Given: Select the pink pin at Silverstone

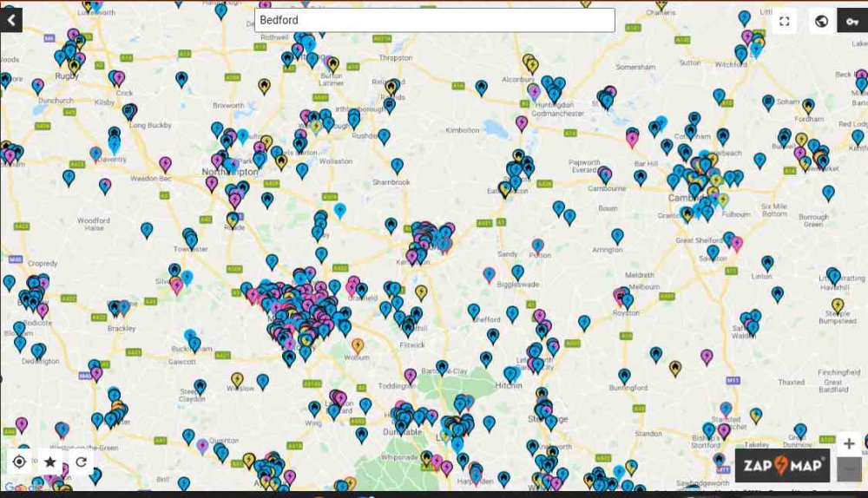Looking at the screenshot, I should click(176, 286).
